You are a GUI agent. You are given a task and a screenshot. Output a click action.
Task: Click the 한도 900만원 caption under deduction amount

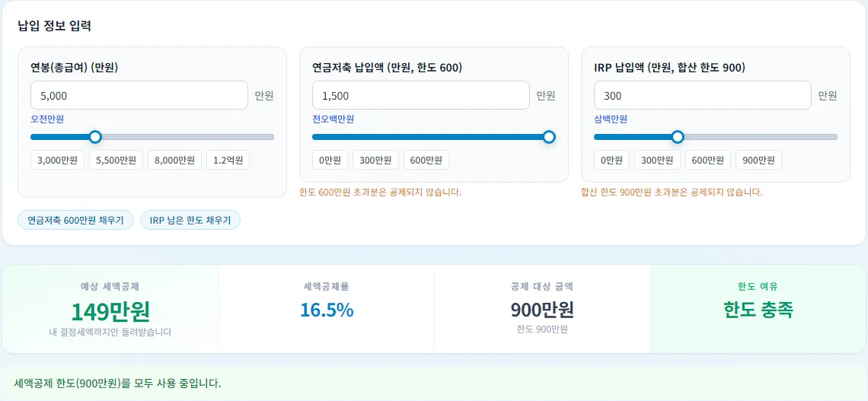(x=542, y=329)
